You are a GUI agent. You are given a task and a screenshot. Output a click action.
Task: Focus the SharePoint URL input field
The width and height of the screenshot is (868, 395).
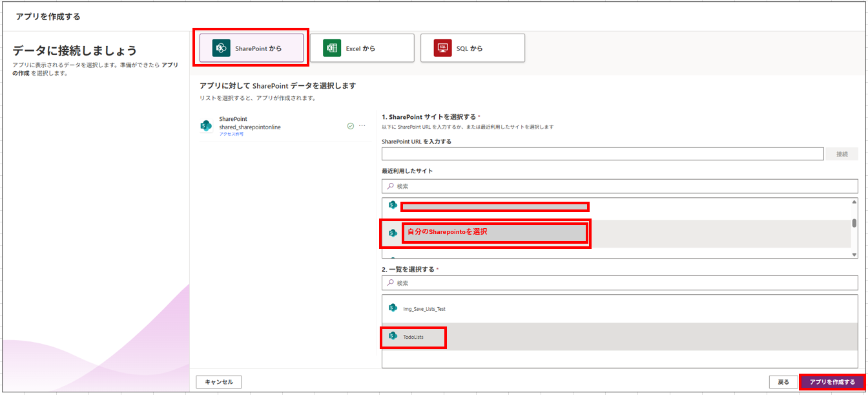pos(602,154)
